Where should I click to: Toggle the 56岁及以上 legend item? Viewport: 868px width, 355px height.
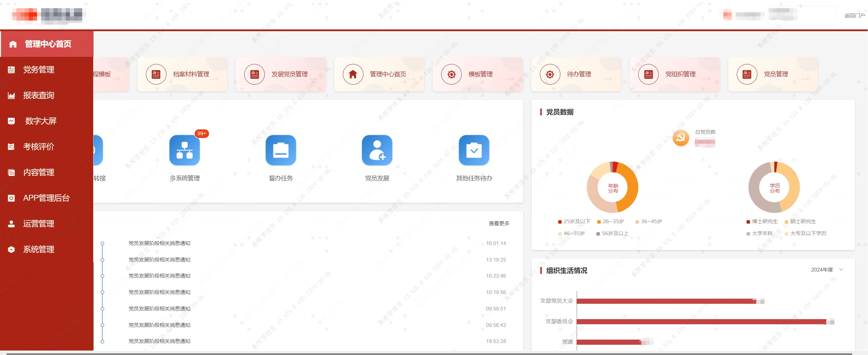[x=612, y=234]
